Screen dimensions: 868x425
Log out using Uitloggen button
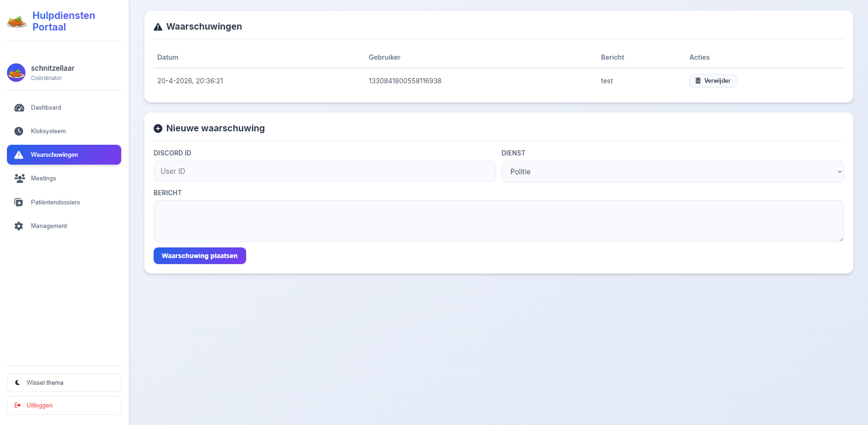coord(64,406)
